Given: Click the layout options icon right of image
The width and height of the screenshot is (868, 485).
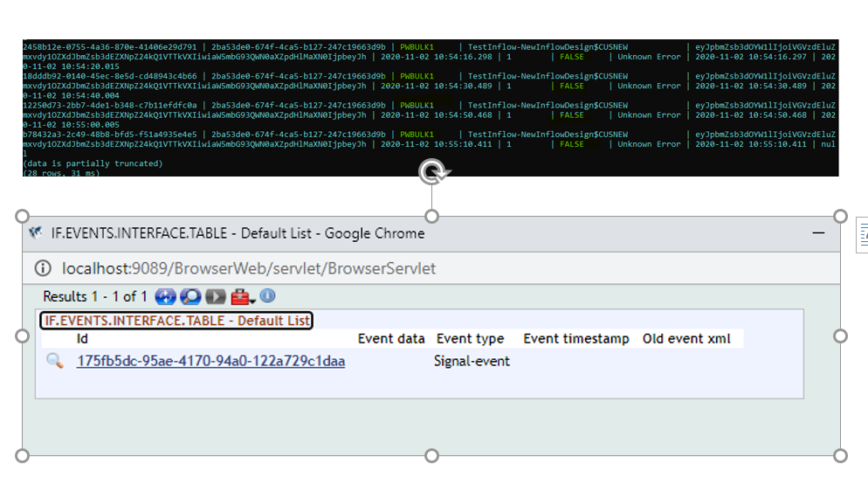Looking at the screenshot, I should click(863, 232).
